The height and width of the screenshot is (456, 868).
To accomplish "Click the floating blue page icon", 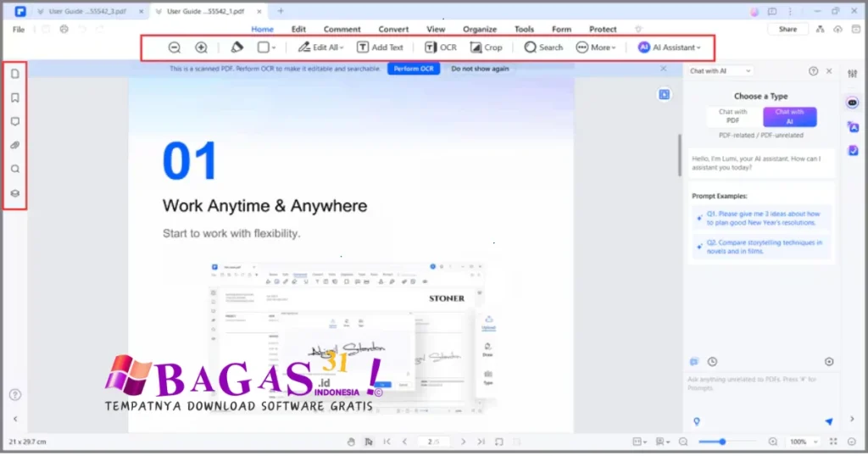I will (x=665, y=95).
